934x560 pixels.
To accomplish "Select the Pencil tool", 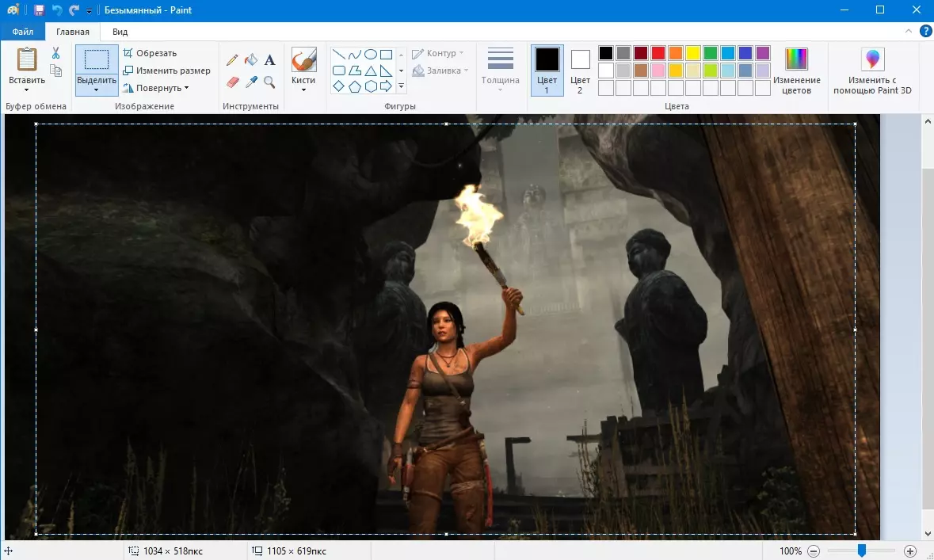I will 232,60.
